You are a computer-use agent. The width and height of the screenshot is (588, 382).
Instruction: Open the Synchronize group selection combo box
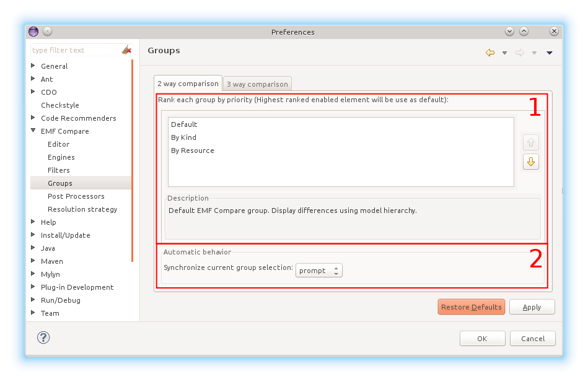coord(318,271)
